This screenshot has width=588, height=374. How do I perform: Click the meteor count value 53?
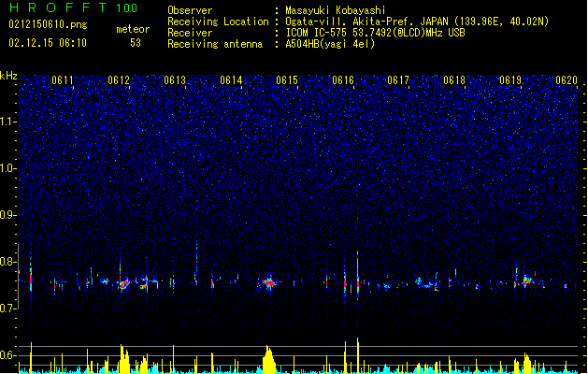click(x=136, y=43)
